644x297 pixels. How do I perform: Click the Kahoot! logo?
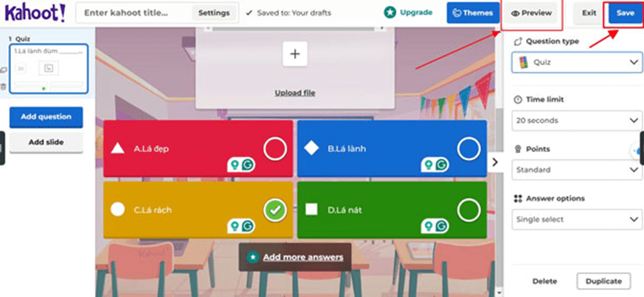point(35,13)
